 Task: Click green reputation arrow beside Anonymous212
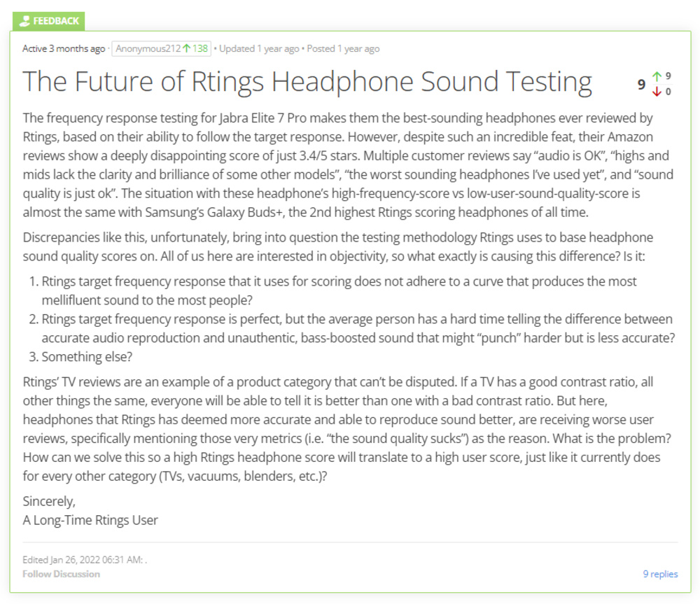[187, 48]
